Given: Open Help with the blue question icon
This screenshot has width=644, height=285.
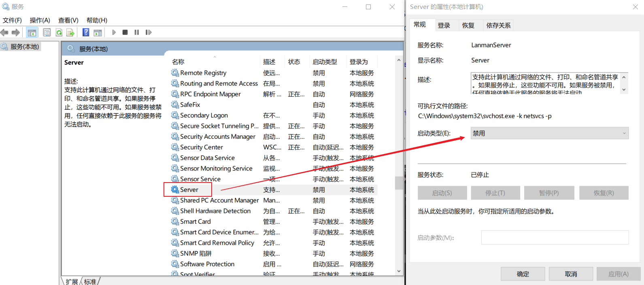Looking at the screenshot, I should click(86, 32).
